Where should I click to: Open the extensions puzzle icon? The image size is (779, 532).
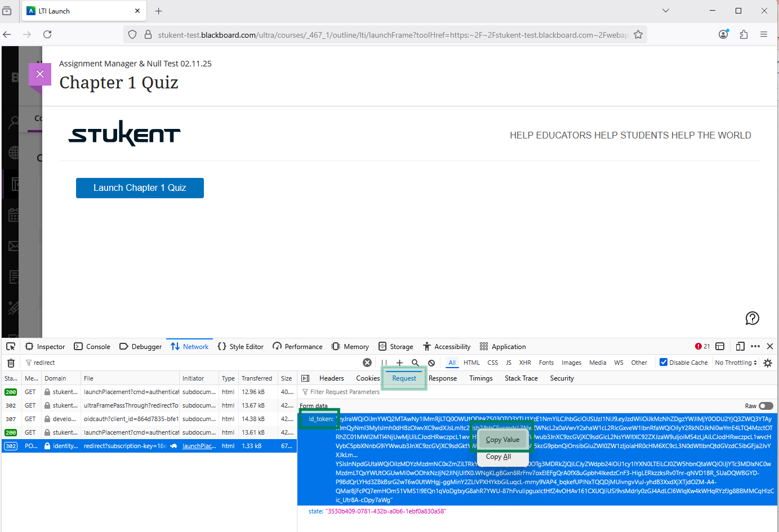tap(744, 34)
